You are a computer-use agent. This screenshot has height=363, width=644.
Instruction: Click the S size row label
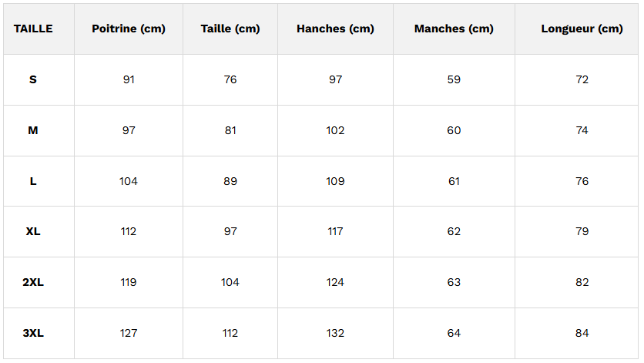point(33,79)
